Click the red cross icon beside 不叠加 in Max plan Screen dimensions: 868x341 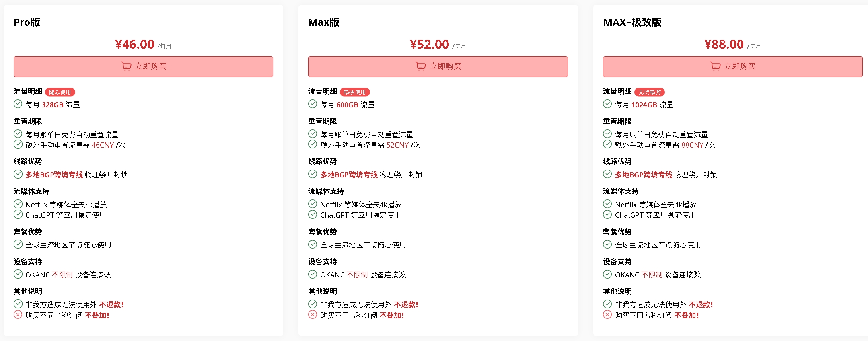click(x=313, y=315)
